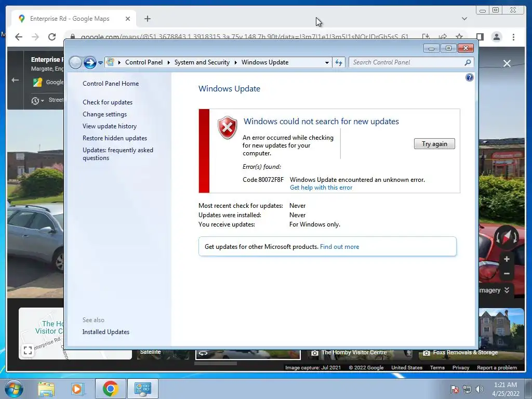Bookmark this page with star icon
The height and width of the screenshot is (399, 532).
coord(459,37)
